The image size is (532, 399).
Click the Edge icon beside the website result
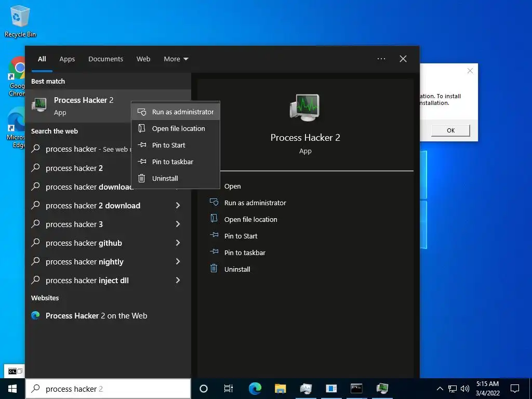pyautogui.click(x=36, y=315)
